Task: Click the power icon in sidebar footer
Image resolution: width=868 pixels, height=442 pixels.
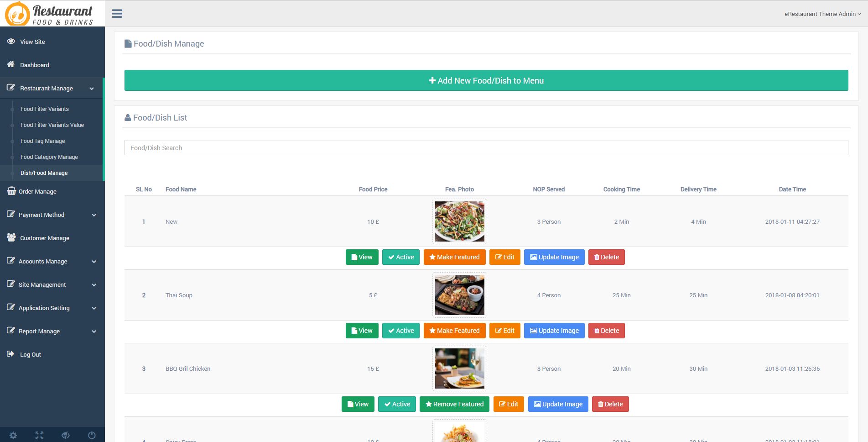Action: tap(92, 435)
